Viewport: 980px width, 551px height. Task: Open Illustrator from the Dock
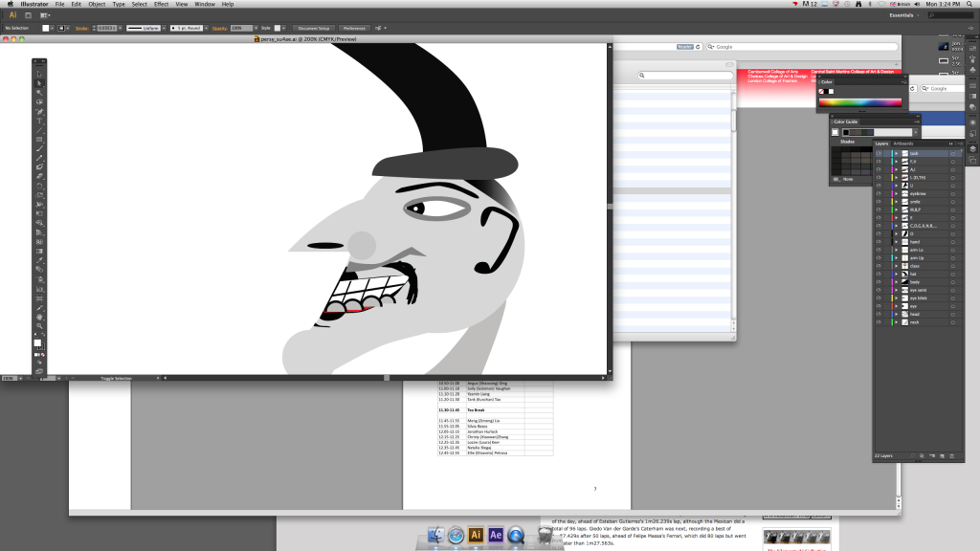(x=476, y=535)
